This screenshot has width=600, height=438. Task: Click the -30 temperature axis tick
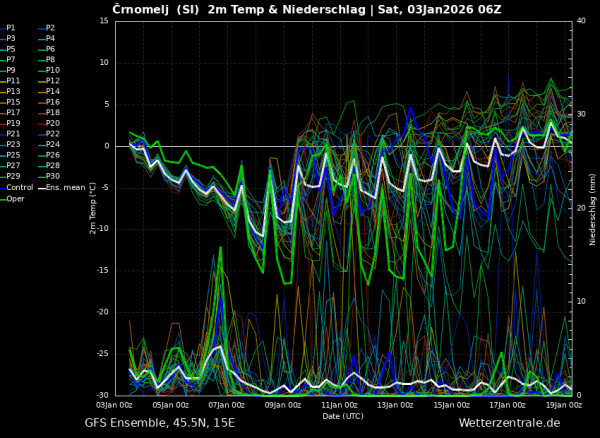(x=103, y=395)
